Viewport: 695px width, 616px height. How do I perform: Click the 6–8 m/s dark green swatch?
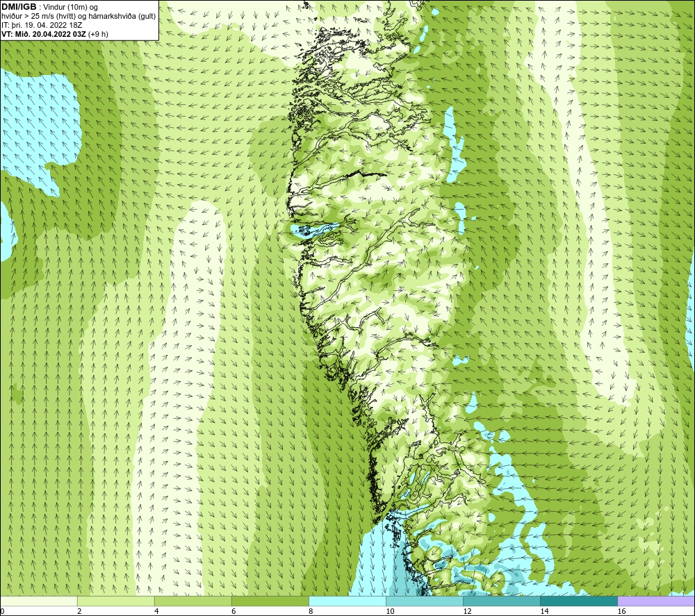270,601
